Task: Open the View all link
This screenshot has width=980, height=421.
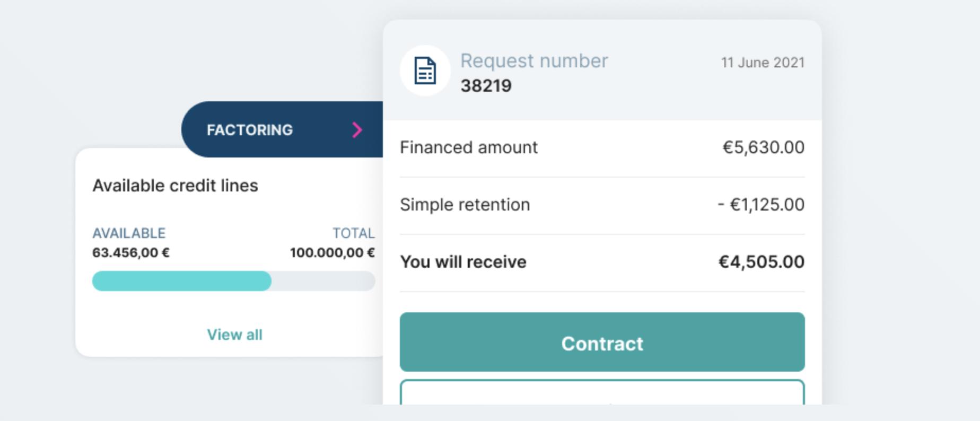Action: pos(234,335)
